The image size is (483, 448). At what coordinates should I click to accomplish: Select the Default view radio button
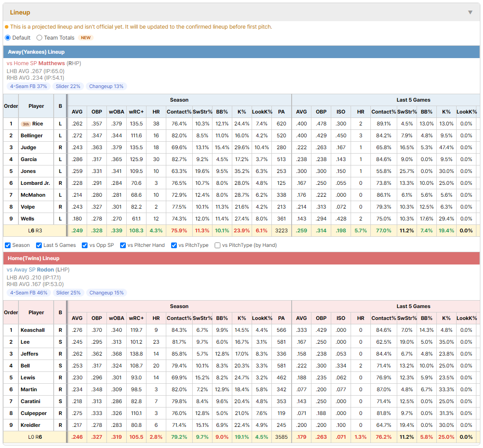coord(8,37)
